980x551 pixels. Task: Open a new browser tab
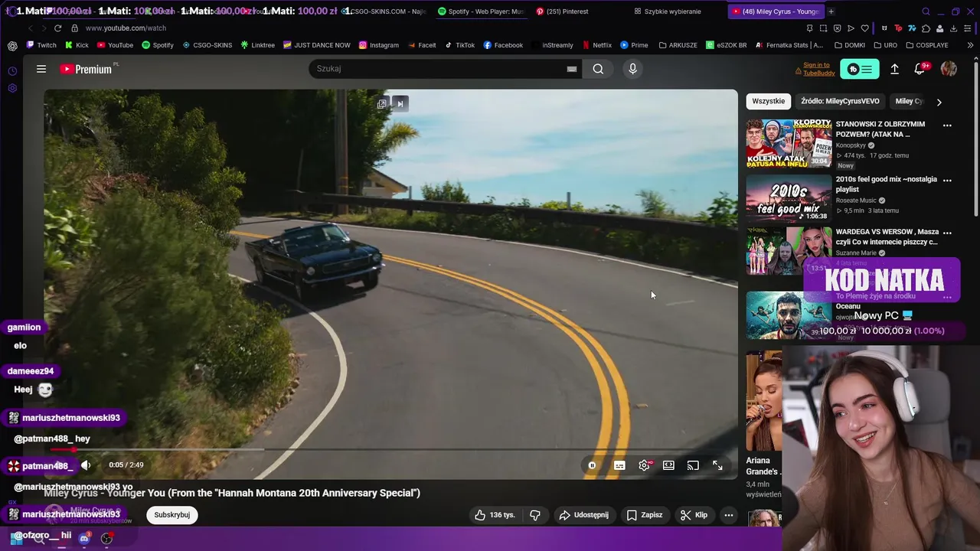pyautogui.click(x=831, y=11)
